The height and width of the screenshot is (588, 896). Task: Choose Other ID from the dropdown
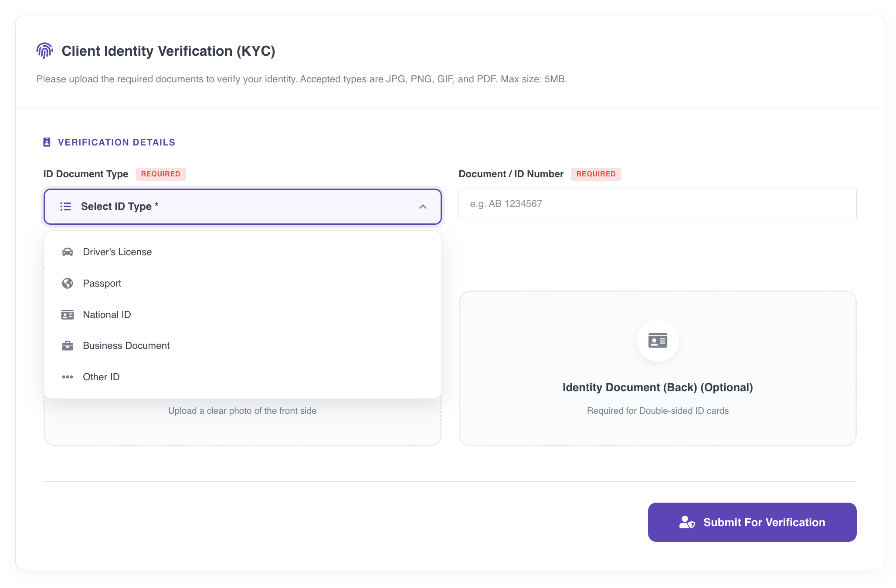click(101, 377)
